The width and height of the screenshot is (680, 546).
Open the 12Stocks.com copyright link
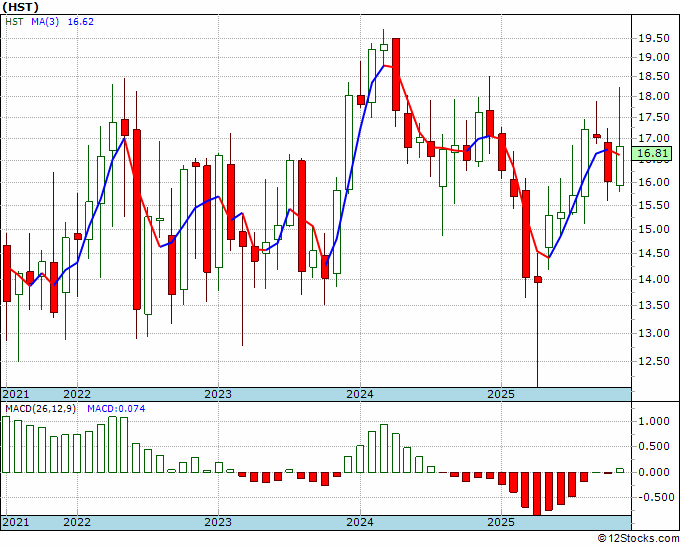638,539
